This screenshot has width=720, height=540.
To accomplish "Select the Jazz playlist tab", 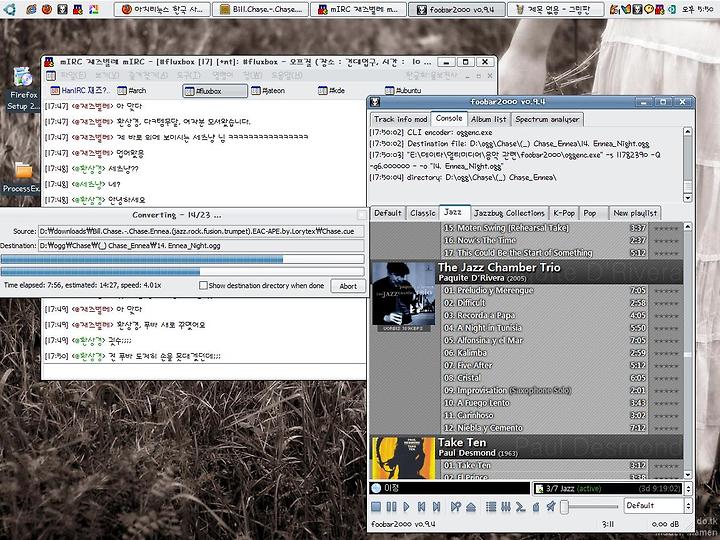I will [x=454, y=212].
